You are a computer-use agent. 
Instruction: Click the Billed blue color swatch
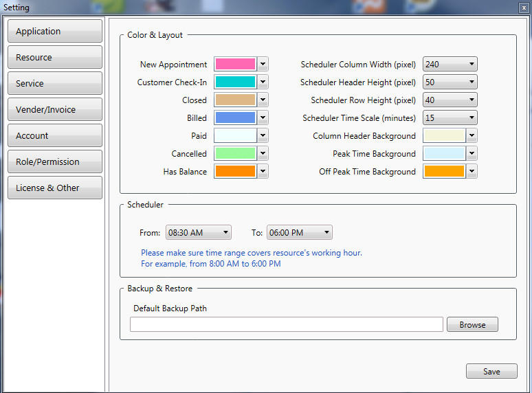(x=235, y=117)
